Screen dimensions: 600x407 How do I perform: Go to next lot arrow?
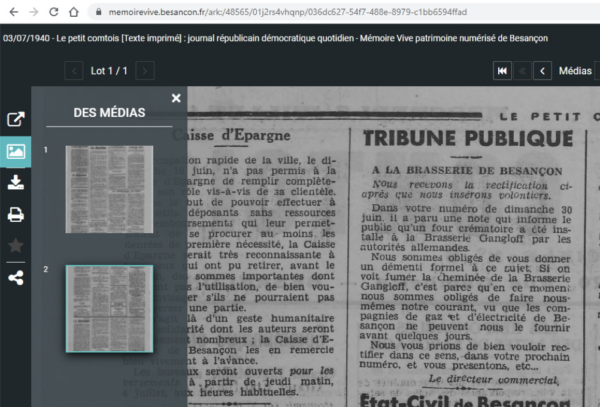click(x=146, y=70)
